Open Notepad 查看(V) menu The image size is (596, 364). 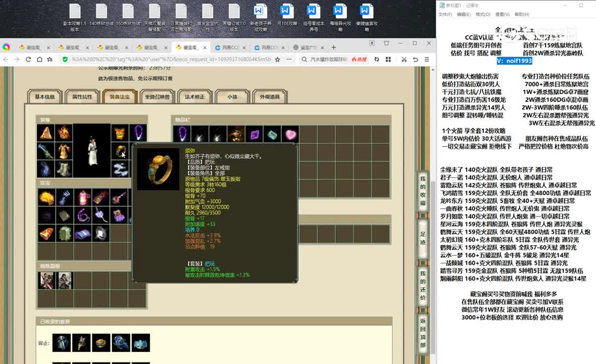pos(502,15)
